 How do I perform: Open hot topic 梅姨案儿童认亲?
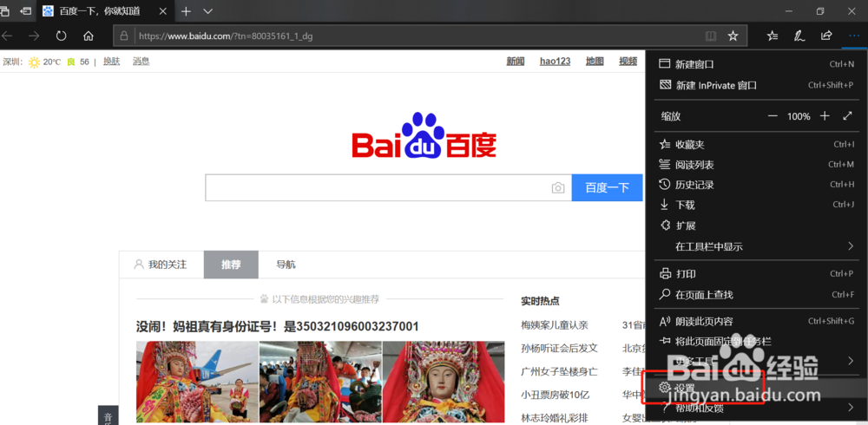coord(554,325)
